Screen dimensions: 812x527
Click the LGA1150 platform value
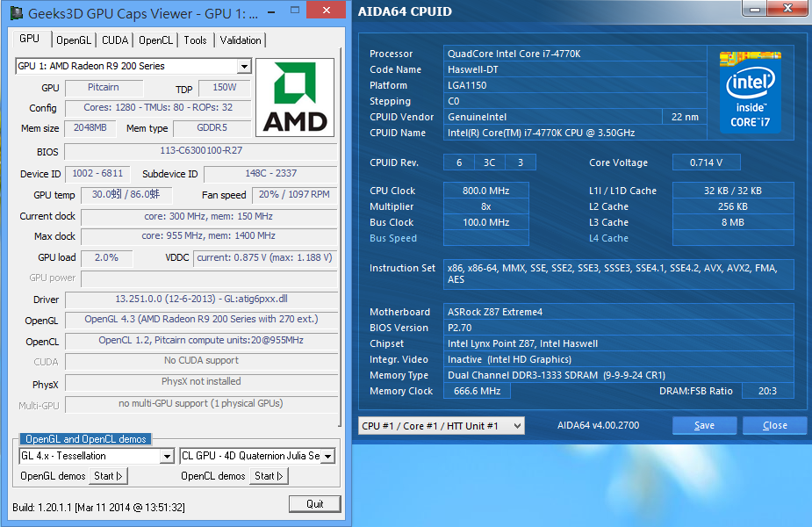click(575, 85)
